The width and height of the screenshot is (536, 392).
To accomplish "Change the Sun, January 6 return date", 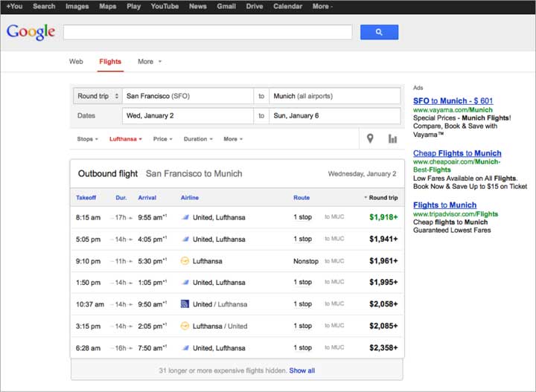I will coord(335,116).
